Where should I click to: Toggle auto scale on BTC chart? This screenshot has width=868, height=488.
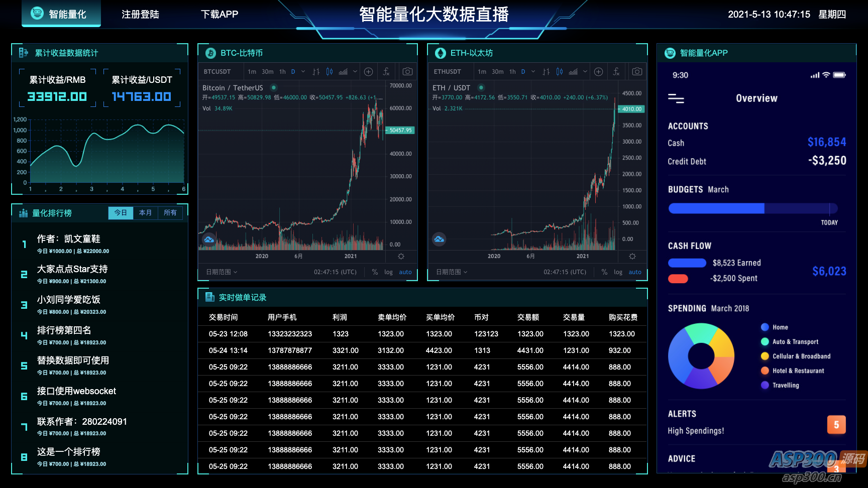click(405, 272)
